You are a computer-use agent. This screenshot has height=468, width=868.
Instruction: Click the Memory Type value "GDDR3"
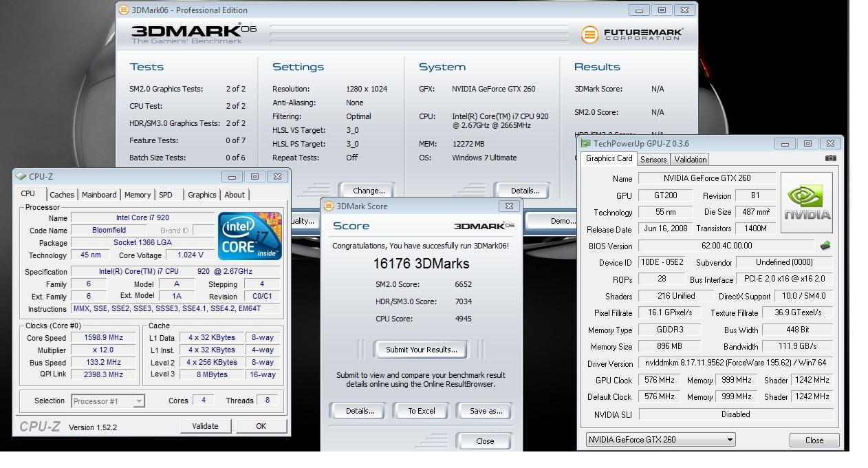(671, 330)
